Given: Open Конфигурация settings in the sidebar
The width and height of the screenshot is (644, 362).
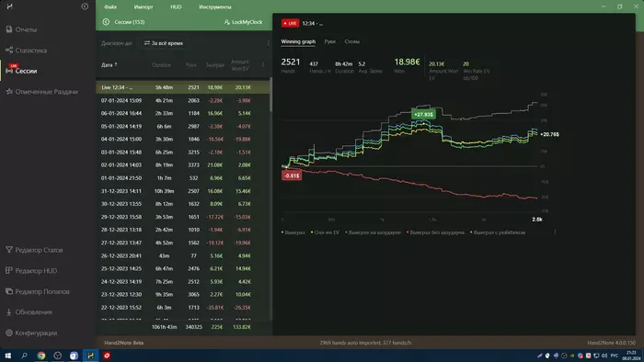Looking at the screenshot, I should [x=31, y=333].
